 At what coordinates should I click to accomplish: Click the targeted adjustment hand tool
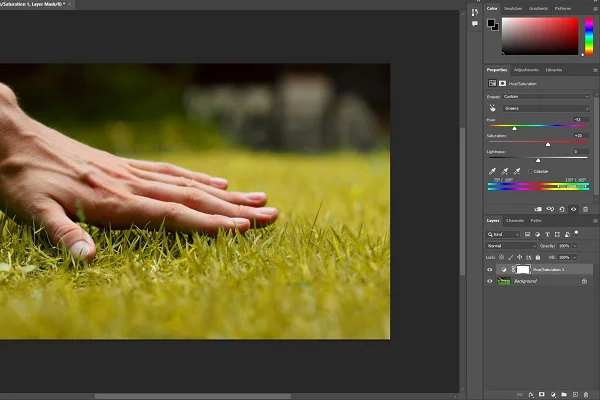click(491, 108)
